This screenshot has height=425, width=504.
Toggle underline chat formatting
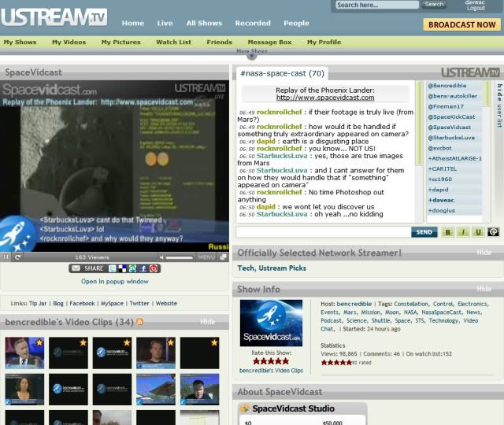click(478, 232)
